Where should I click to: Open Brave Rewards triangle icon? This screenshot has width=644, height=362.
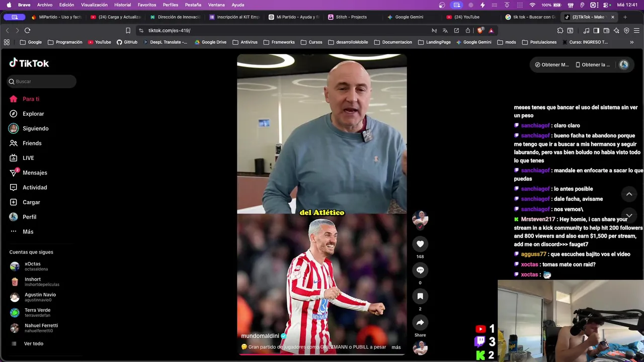click(x=491, y=30)
